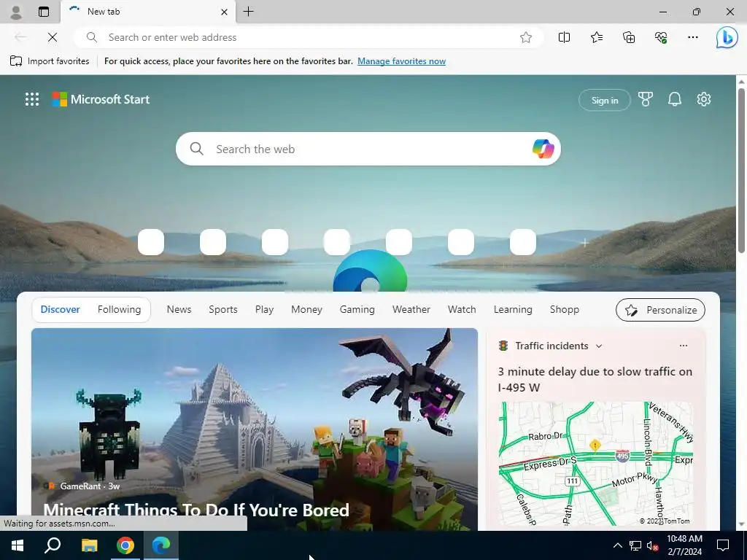Image resolution: width=747 pixels, height=560 pixels.
Task: Close the New tab tab
Action: coord(224,12)
